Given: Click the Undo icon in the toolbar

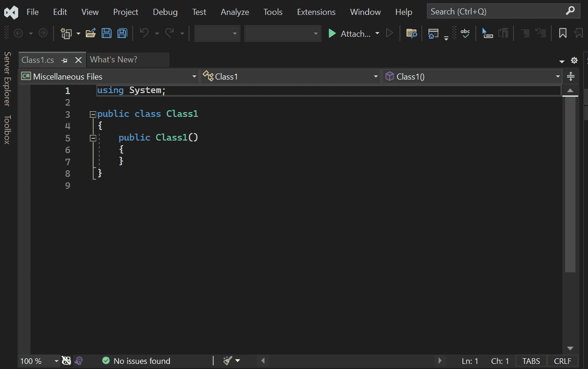Looking at the screenshot, I should 144,33.
